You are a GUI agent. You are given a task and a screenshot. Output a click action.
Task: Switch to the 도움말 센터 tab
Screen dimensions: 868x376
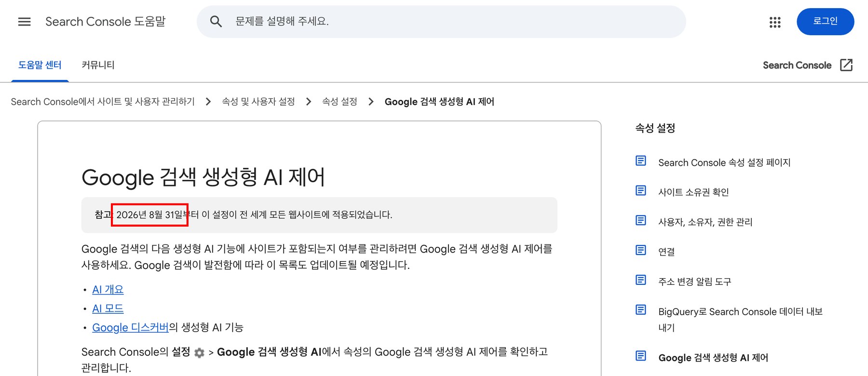pos(40,65)
